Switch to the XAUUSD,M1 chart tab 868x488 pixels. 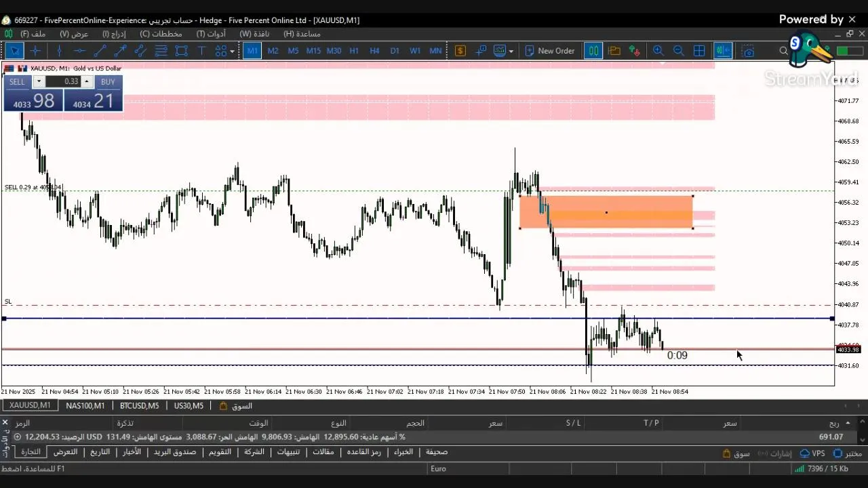click(30, 406)
